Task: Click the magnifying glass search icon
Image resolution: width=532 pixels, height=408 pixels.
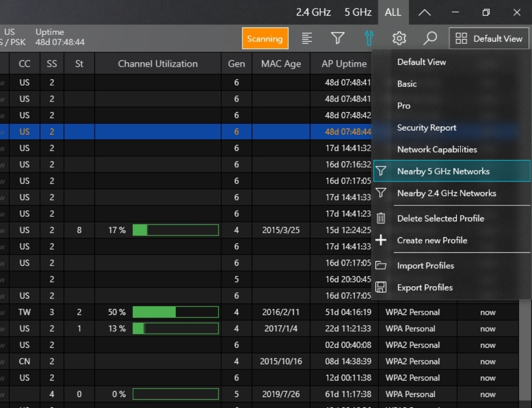Action: pos(430,39)
